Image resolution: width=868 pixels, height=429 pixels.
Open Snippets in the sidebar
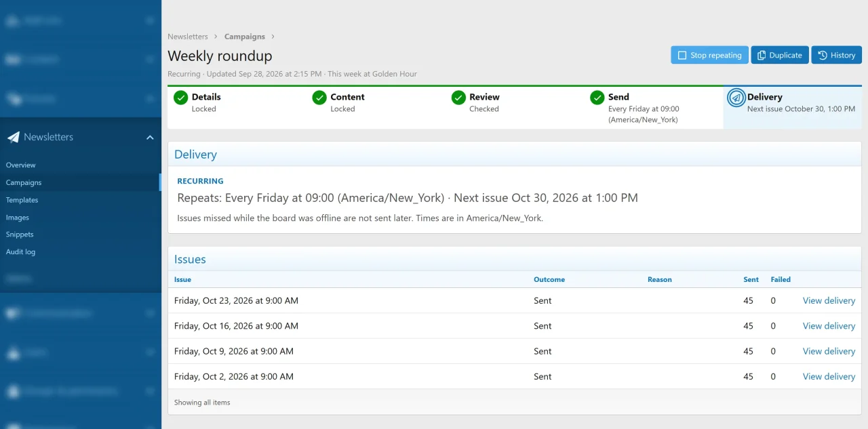point(20,234)
